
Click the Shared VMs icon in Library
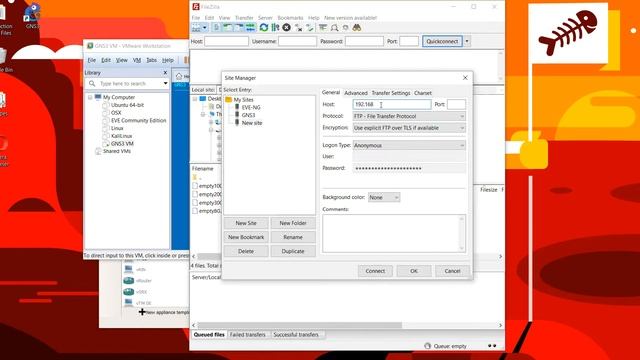98,151
